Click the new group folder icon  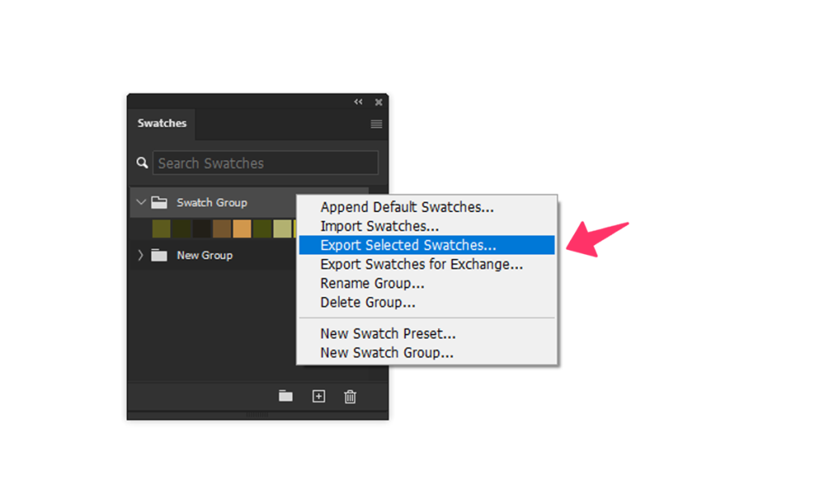point(285,396)
